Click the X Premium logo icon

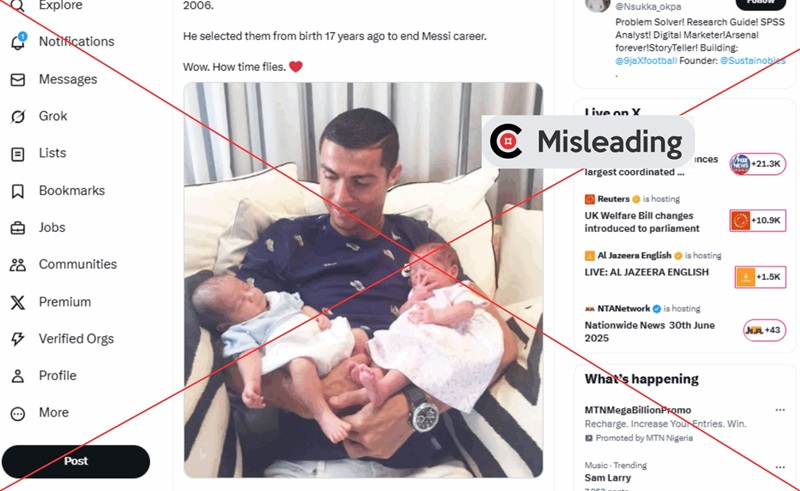pos(18,302)
